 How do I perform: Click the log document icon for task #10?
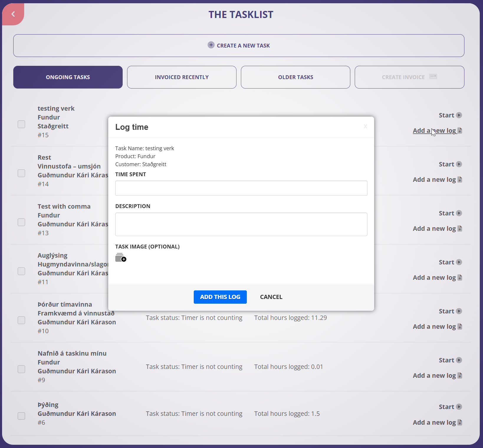460,327
